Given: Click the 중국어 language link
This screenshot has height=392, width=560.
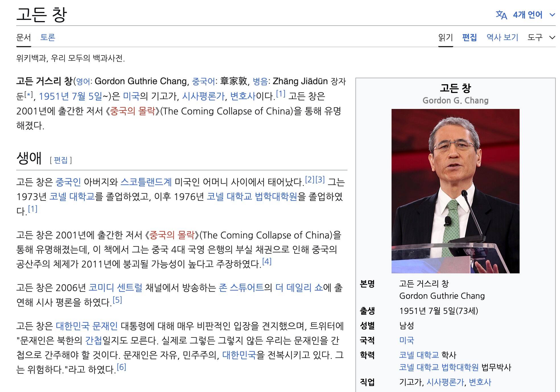Looking at the screenshot, I should pyautogui.click(x=203, y=82).
